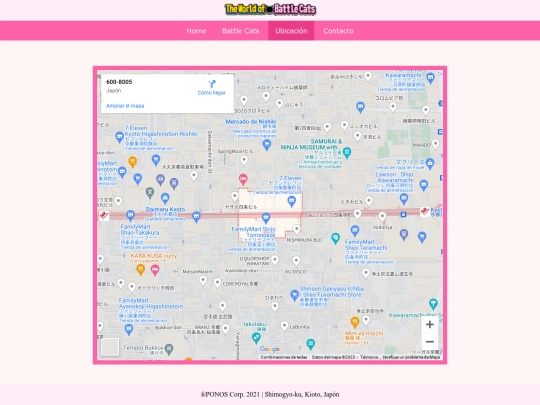Click the pink camera pin above highlighted area
Screen dimensions: 540x405
243,179
